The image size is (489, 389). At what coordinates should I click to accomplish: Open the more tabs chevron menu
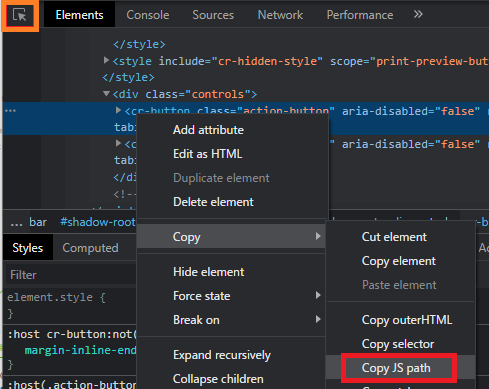pyautogui.click(x=418, y=14)
